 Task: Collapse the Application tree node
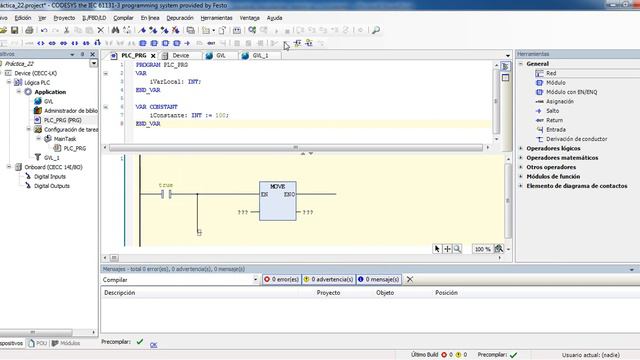tap(18, 92)
